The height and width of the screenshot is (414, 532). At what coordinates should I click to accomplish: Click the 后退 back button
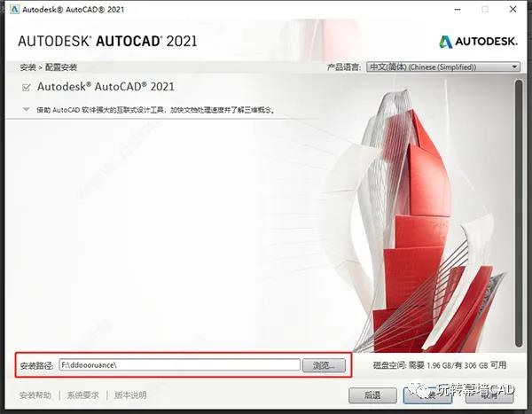(x=372, y=395)
